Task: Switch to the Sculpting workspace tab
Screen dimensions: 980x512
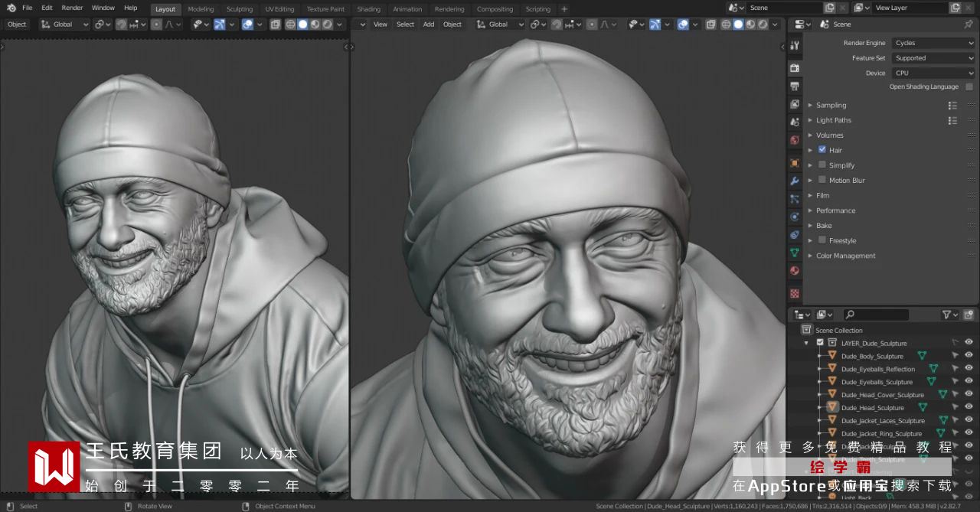Action: [239, 9]
